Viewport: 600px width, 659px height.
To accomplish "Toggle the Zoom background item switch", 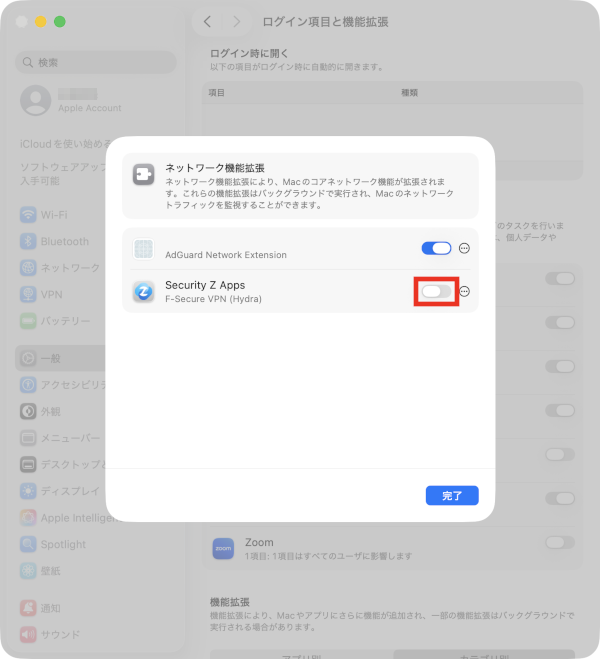I will pos(560,542).
